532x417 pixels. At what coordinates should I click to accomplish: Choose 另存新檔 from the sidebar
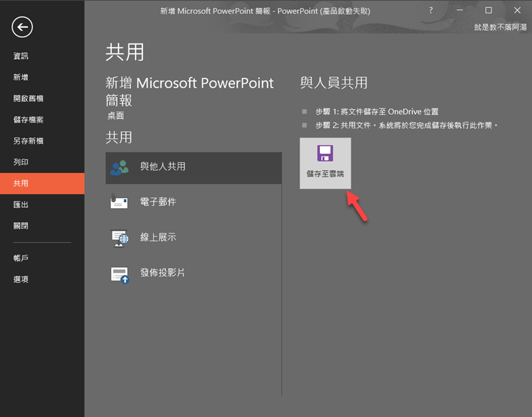pyautogui.click(x=29, y=142)
